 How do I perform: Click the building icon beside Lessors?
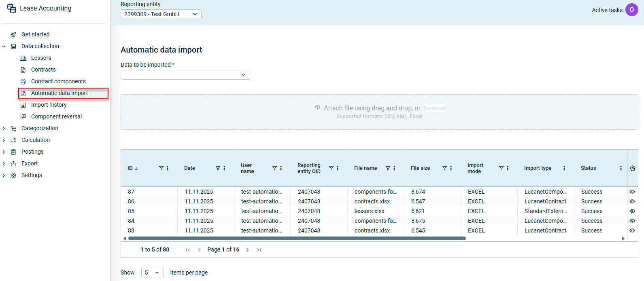pos(23,58)
